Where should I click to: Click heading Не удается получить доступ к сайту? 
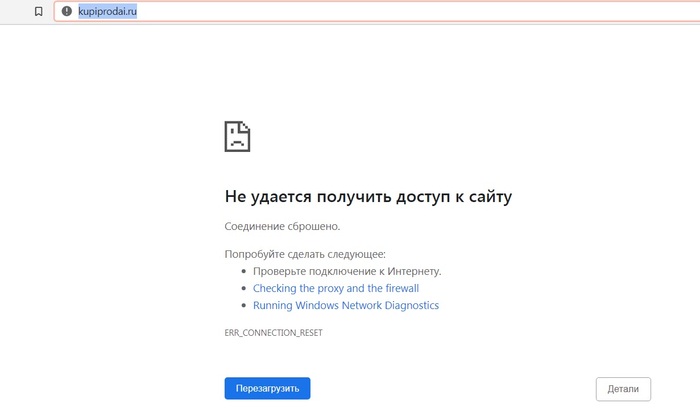(x=368, y=196)
